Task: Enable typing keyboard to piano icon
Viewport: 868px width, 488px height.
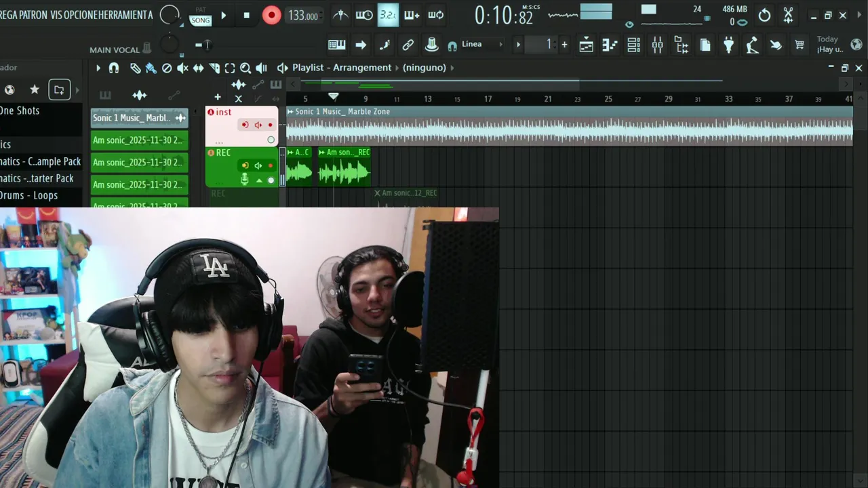Action: click(x=337, y=45)
